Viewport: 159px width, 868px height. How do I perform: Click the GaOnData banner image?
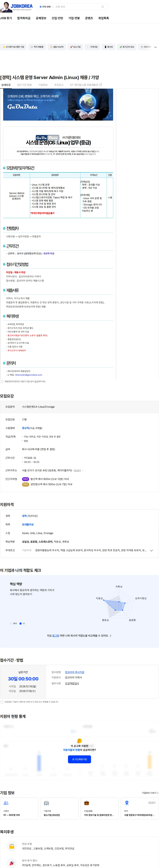pos(58,105)
